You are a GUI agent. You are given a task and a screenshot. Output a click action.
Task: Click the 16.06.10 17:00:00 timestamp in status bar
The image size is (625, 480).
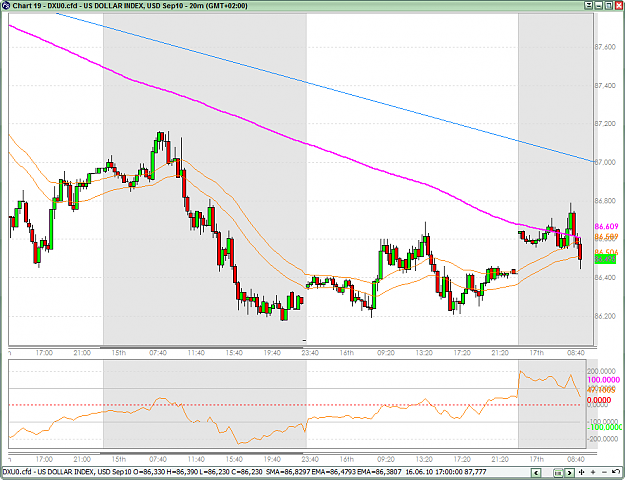pos(434,472)
